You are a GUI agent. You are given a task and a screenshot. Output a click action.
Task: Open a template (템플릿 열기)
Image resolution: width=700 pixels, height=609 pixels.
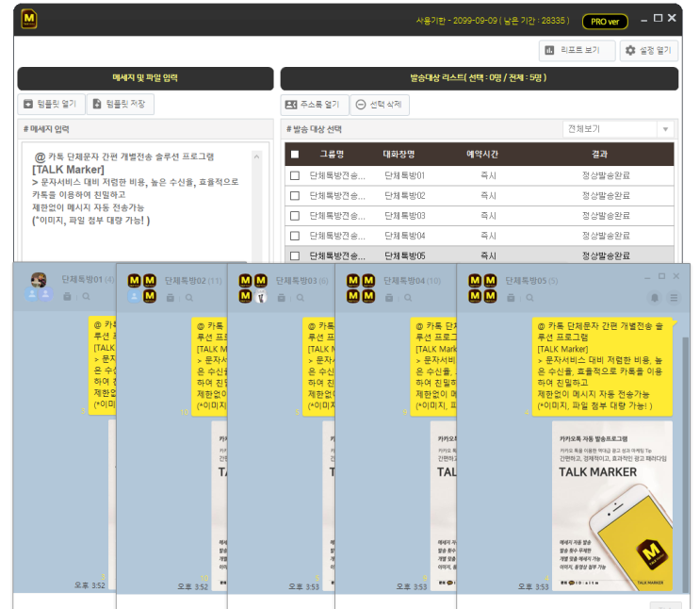pos(51,104)
